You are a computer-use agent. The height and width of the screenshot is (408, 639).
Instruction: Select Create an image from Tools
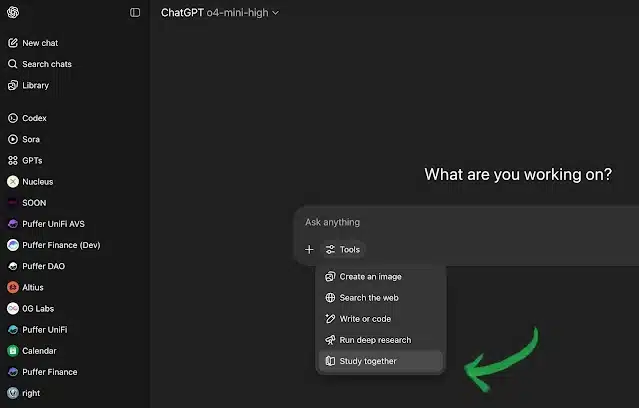click(381, 277)
